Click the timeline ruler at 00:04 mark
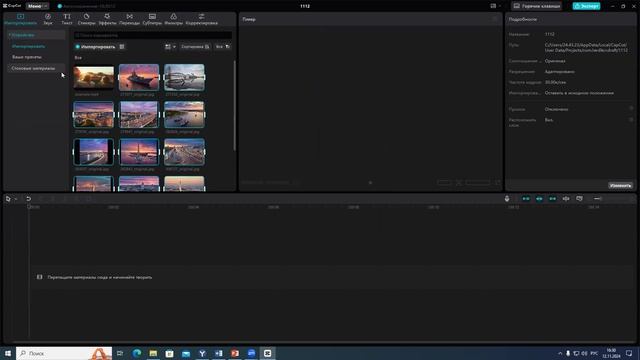This screenshot has width=640, height=360. pyautogui.click(x=193, y=207)
